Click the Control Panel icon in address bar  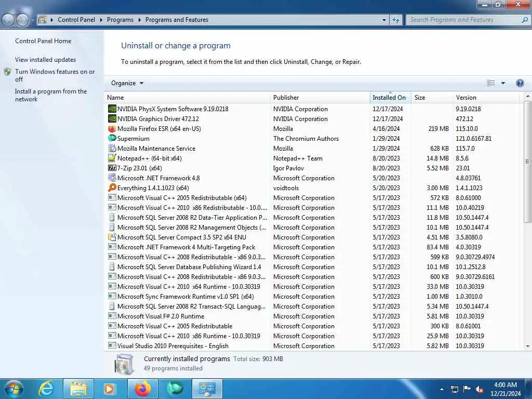[x=43, y=20]
